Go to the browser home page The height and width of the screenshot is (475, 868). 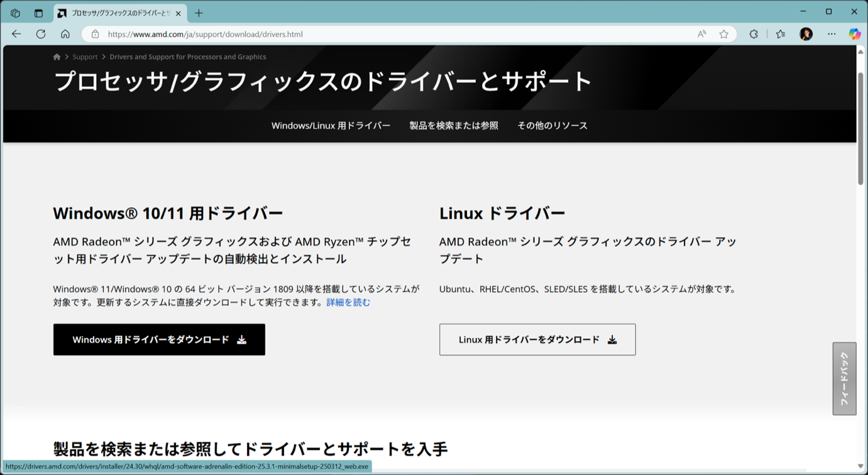click(x=65, y=34)
